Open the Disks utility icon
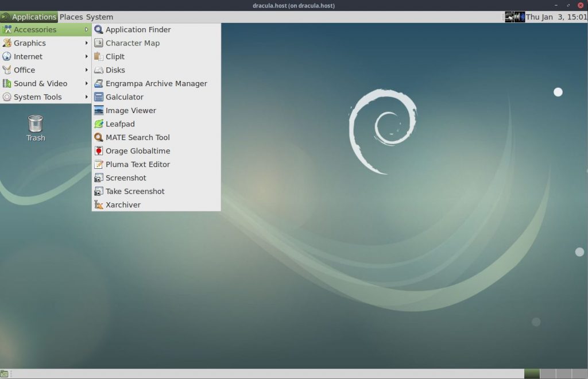The image size is (588, 379). (99, 70)
